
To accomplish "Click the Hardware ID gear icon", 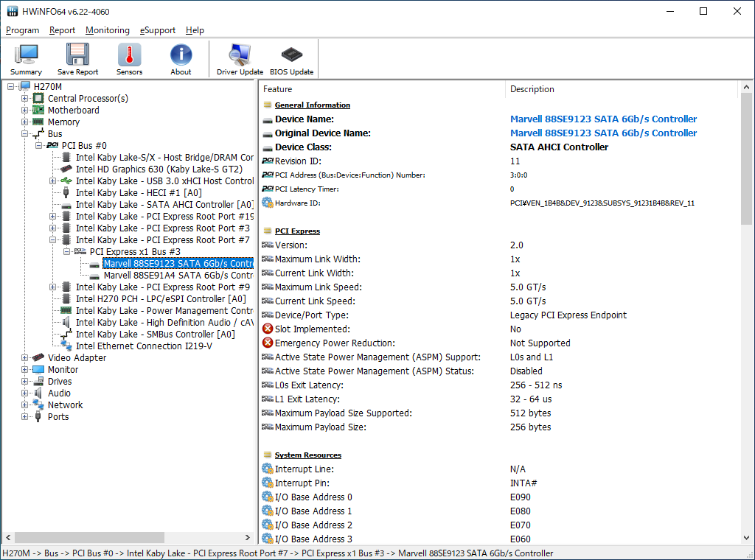I will point(267,203).
